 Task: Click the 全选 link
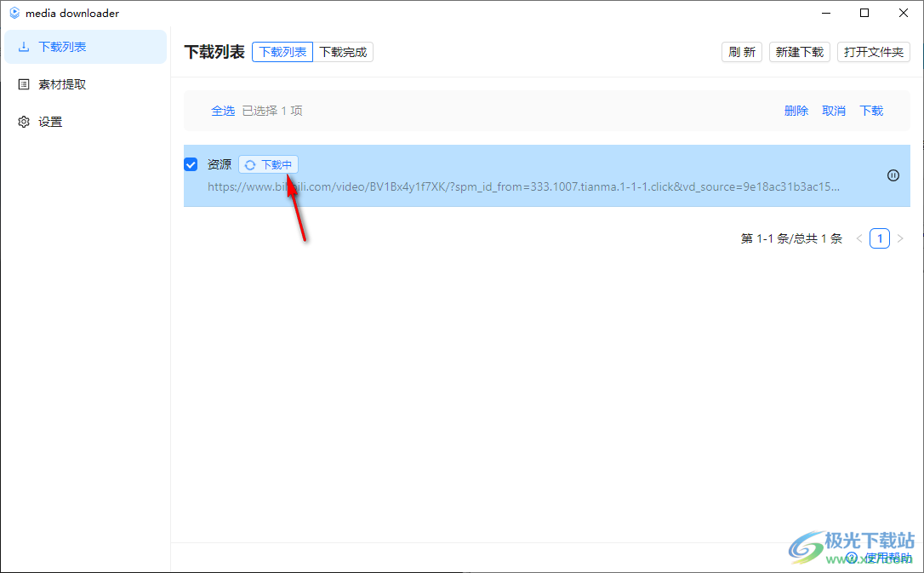click(223, 111)
